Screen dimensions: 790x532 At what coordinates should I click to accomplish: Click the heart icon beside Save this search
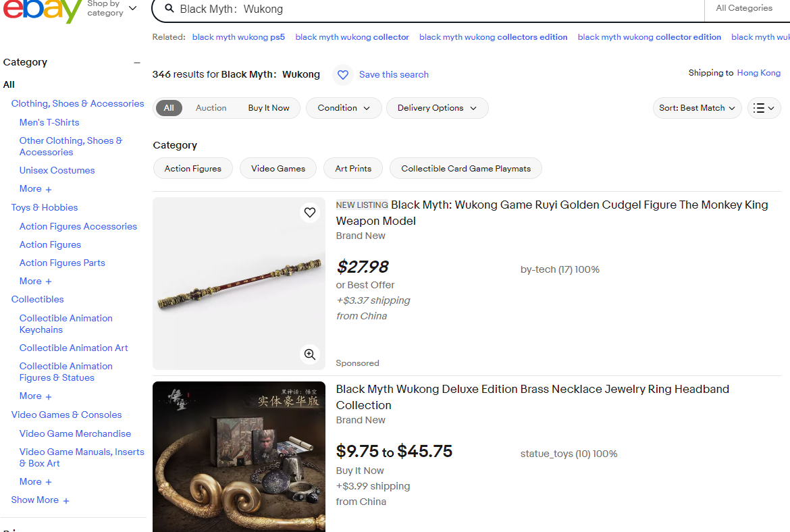[x=343, y=75]
